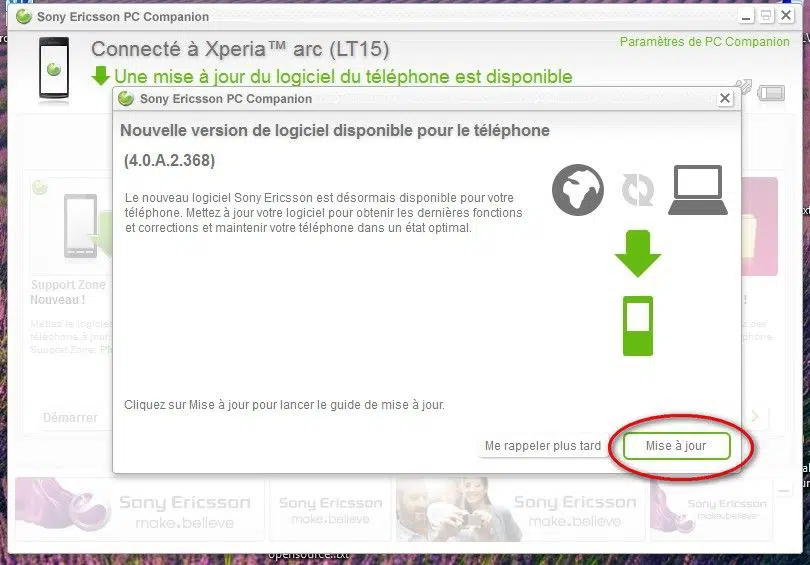Click the green update-available arrow icon

pyautogui.click(x=101, y=76)
